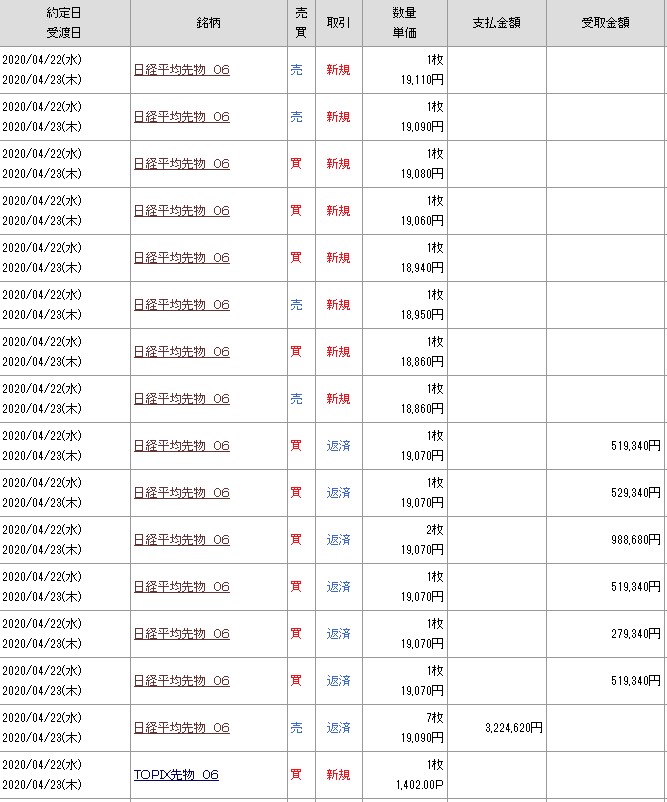
Task: Select the 日経平均先物 06 link for the 7枚 trade
Action: (x=181, y=728)
